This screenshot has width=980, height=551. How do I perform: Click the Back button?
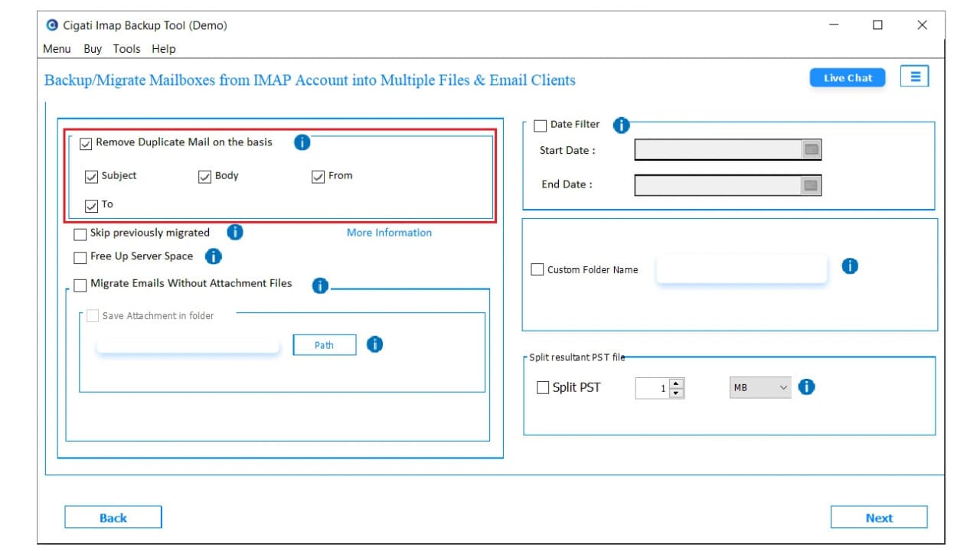pyautogui.click(x=113, y=517)
